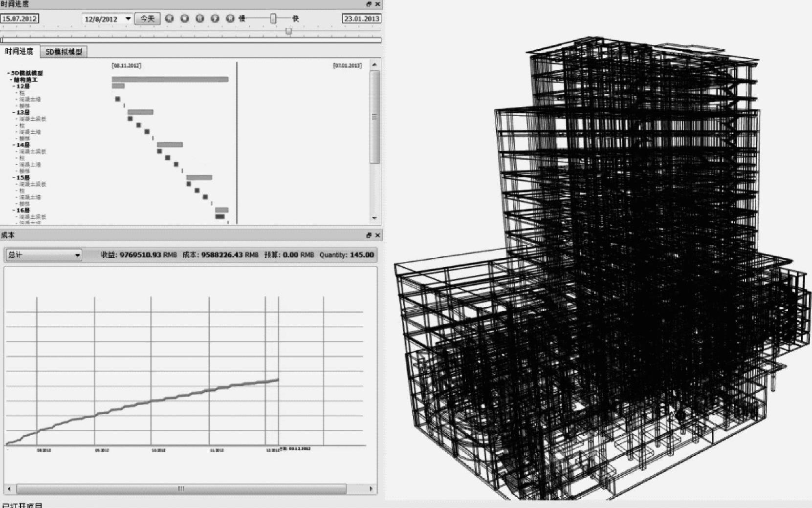Pause the schedule simulation playback
812x508 pixels.
click(x=200, y=19)
